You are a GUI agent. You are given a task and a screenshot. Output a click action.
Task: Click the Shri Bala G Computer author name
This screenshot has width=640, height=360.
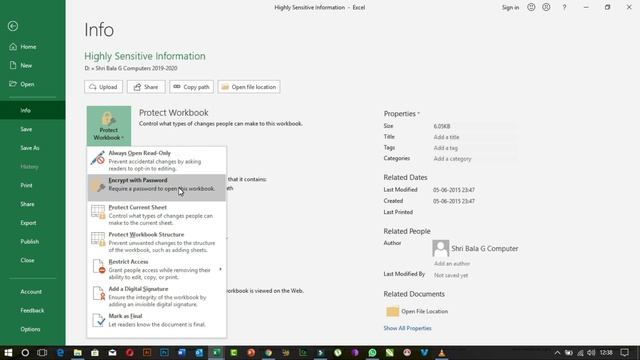[485, 249]
